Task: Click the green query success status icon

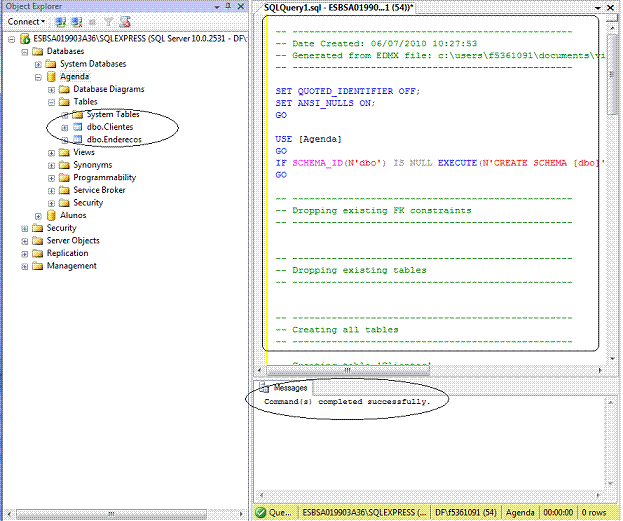Action: click(x=261, y=513)
